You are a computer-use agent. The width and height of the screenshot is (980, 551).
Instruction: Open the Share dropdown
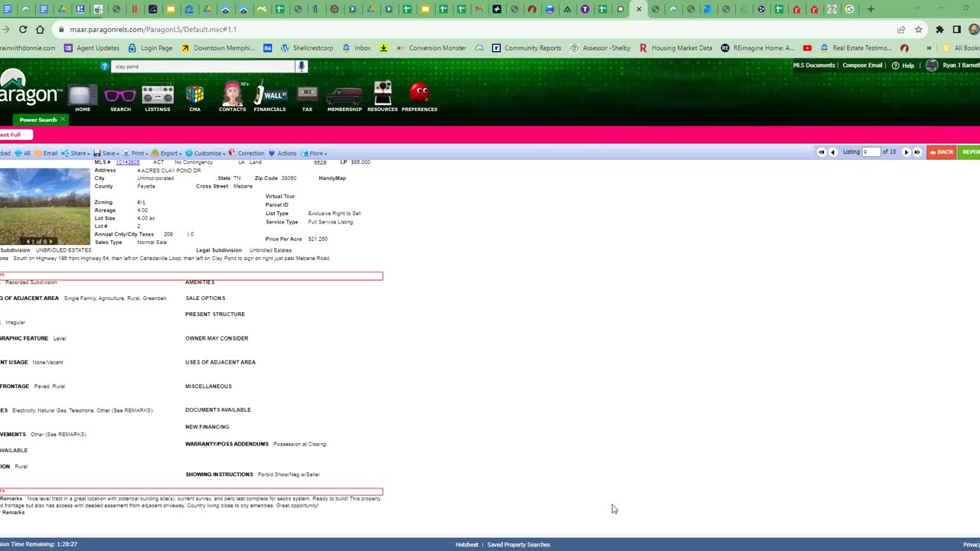click(x=75, y=153)
